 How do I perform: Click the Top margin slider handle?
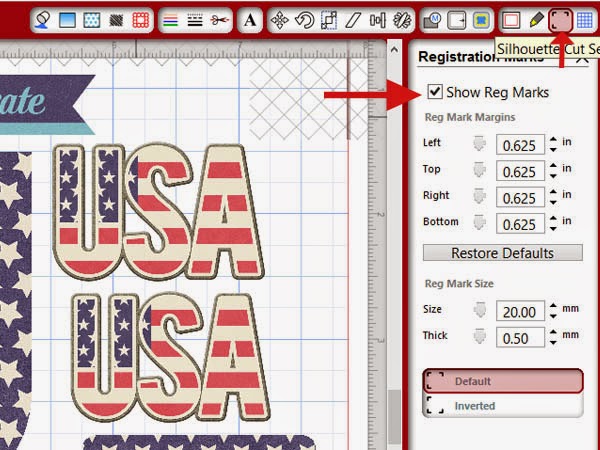pyautogui.click(x=479, y=170)
